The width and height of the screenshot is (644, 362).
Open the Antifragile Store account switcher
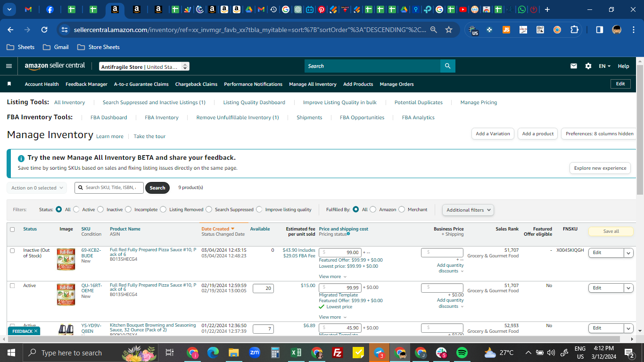[x=144, y=66]
